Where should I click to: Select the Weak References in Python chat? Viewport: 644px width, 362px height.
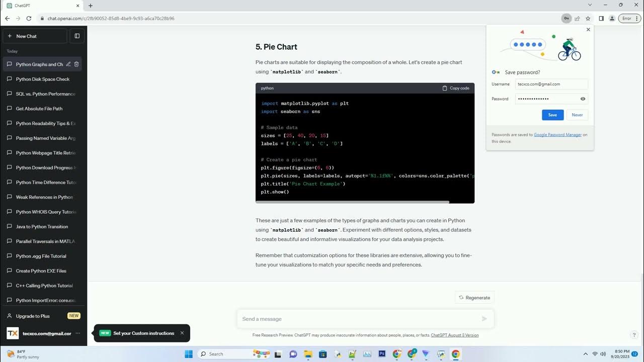point(43,197)
